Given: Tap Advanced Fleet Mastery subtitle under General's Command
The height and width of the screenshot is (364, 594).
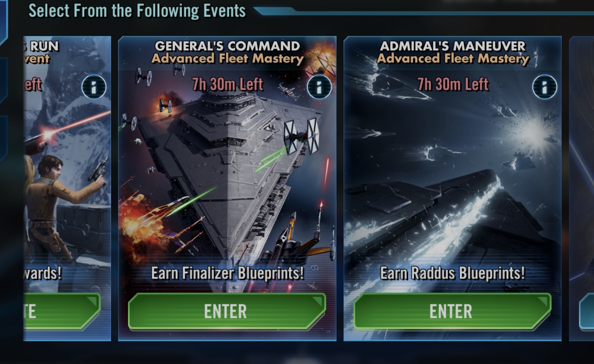Looking at the screenshot, I should click(227, 58).
